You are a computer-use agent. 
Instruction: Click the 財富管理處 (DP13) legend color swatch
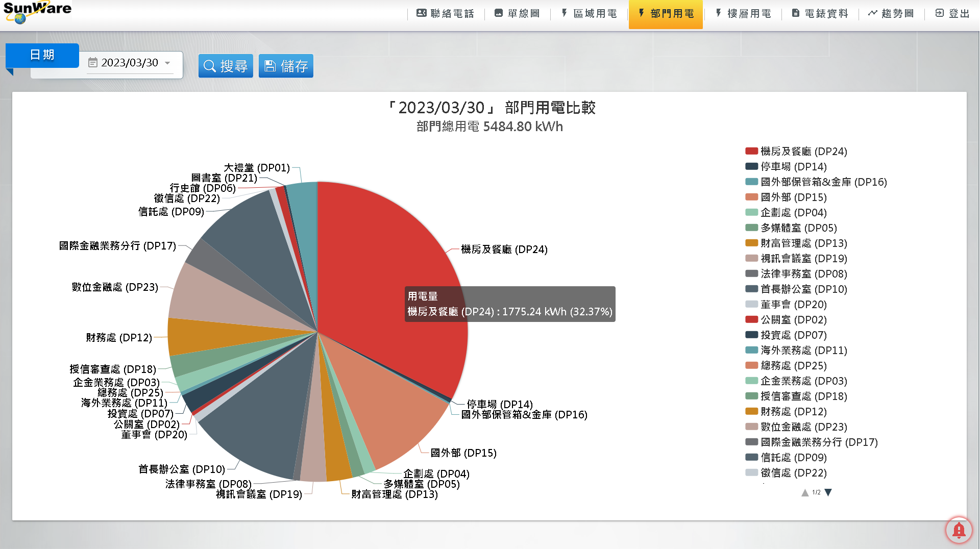point(751,243)
